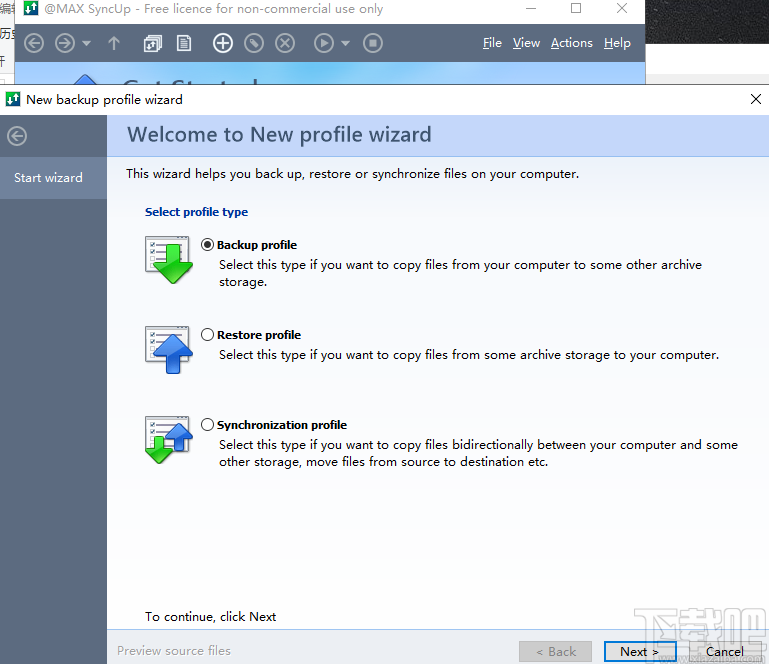
Task: Click the stop profile icon
Action: 373,43
